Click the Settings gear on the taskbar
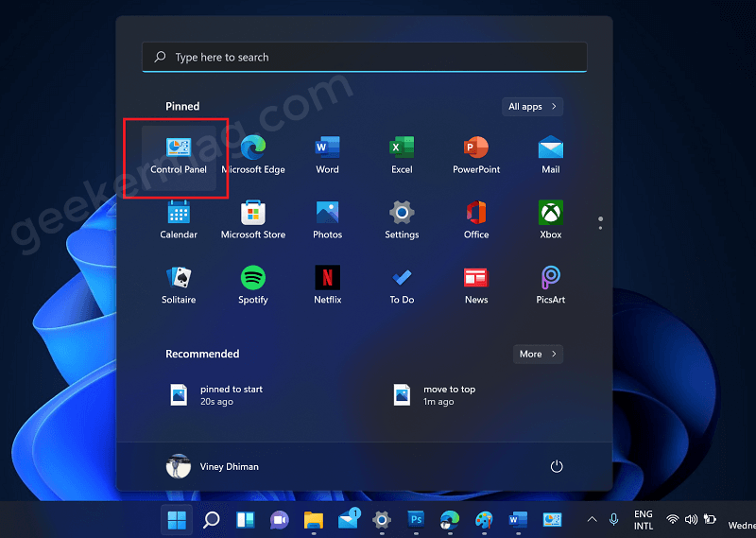 [382, 520]
